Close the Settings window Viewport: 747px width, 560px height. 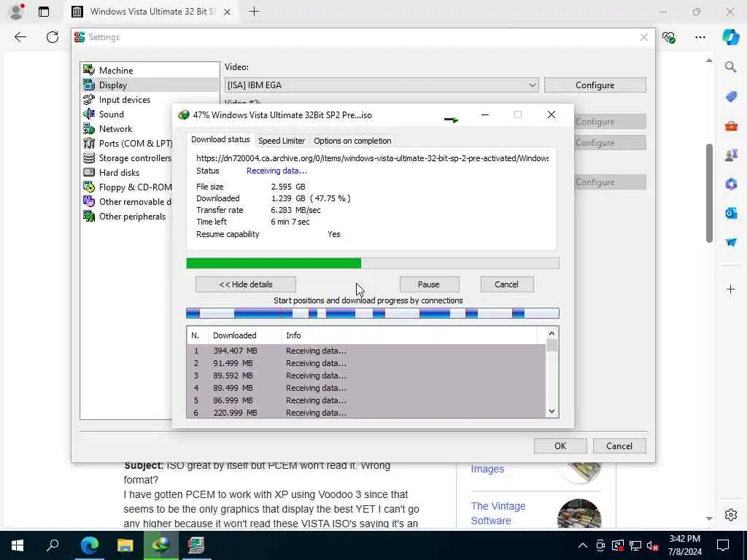(644, 37)
